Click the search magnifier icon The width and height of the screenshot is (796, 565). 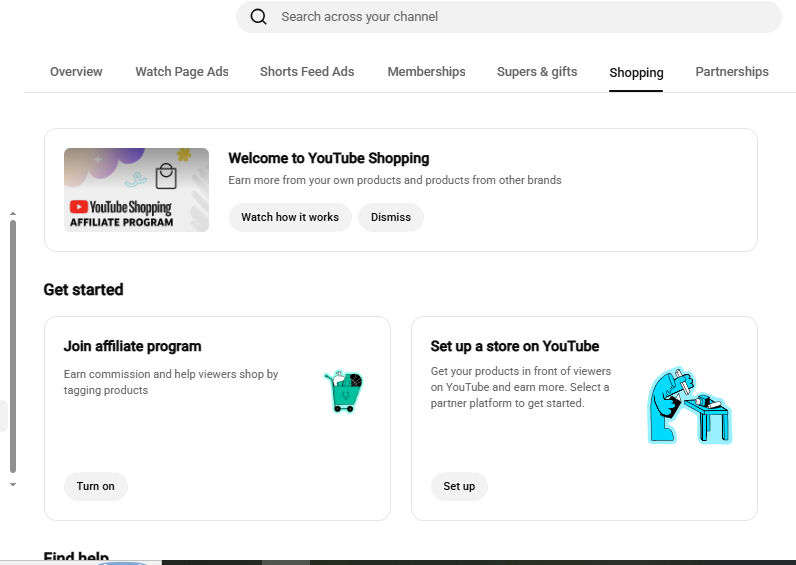tap(258, 17)
